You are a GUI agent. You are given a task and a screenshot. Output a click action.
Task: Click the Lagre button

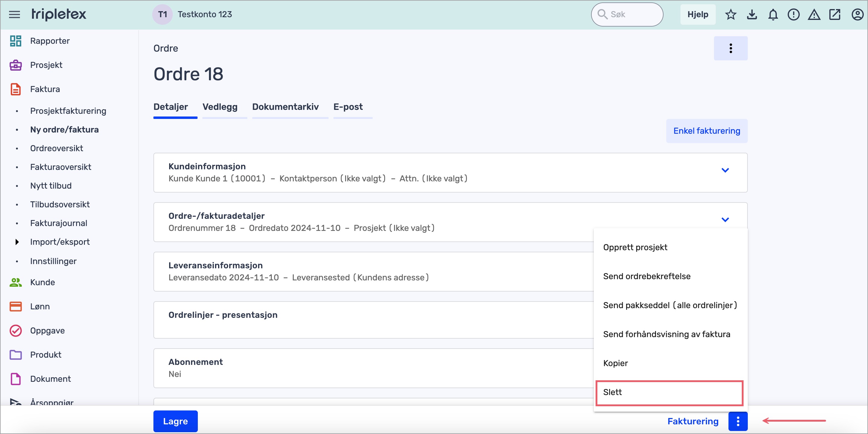tap(175, 421)
